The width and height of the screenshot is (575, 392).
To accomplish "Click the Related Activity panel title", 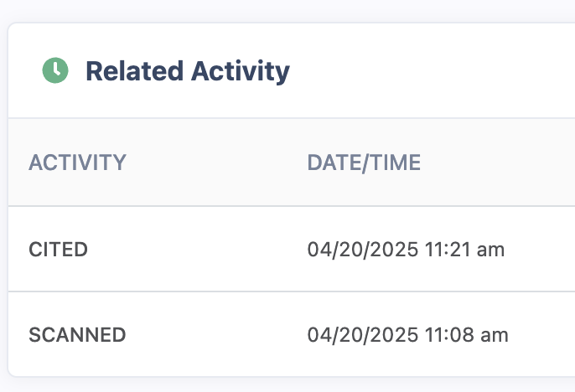I will pyautogui.click(x=187, y=71).
